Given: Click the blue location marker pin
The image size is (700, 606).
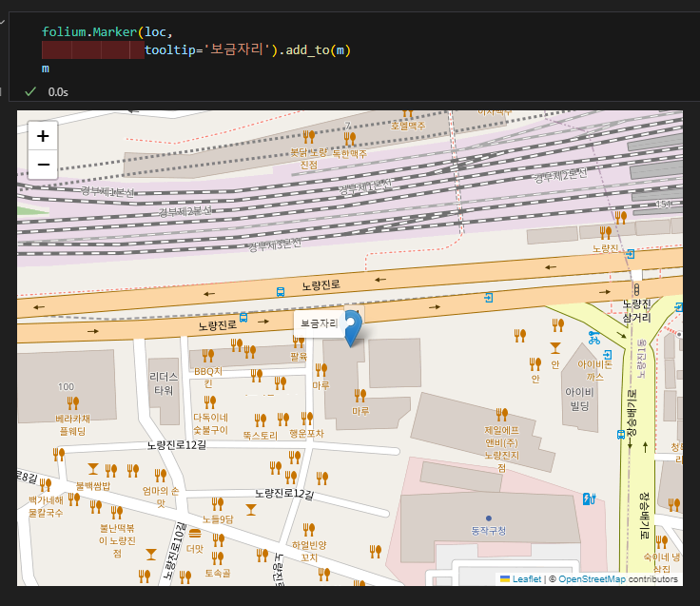Looking at the screenshot, I should click(352, 327).
